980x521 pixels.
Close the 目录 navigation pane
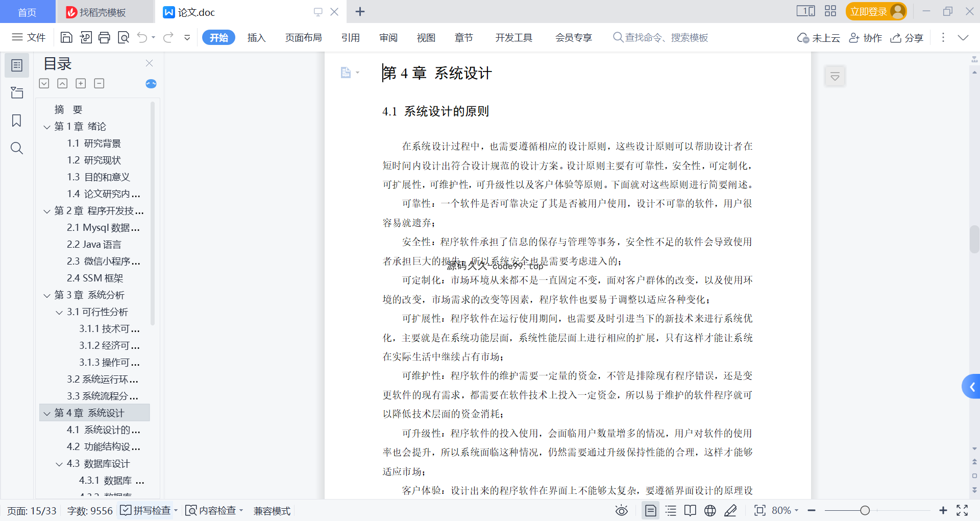(x=149, y=63)
